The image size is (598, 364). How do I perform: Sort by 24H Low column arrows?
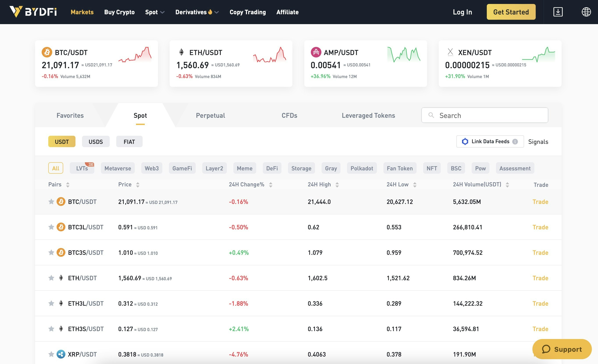coord(415,185)
